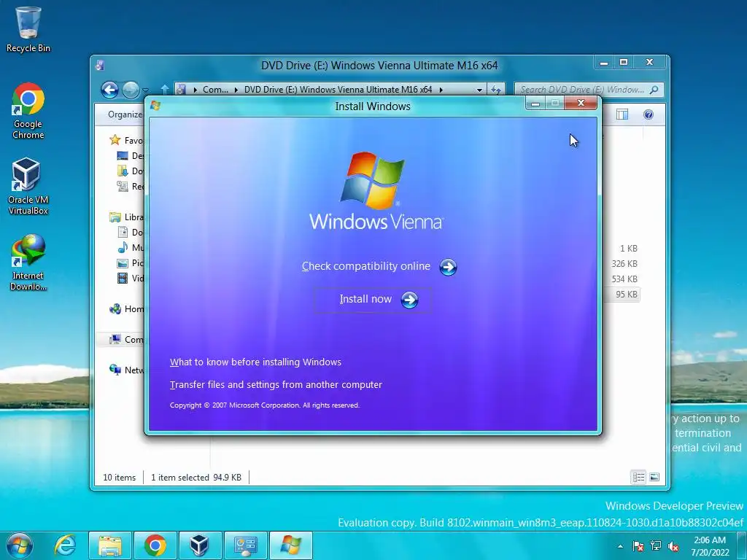Viewport: 747px width, 560px height.
Task: Click the 95 KB size cell of selected file
Action: (626, 295)
